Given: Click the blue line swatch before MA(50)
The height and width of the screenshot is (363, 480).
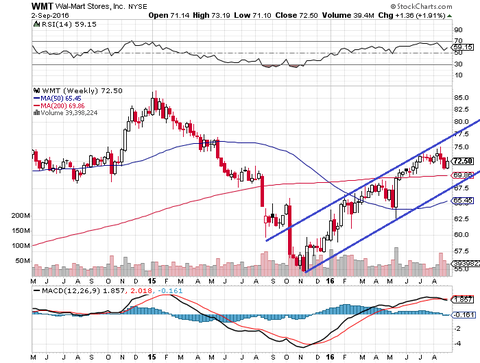Looking at the screenshot, I should click(x=37, y=99).
